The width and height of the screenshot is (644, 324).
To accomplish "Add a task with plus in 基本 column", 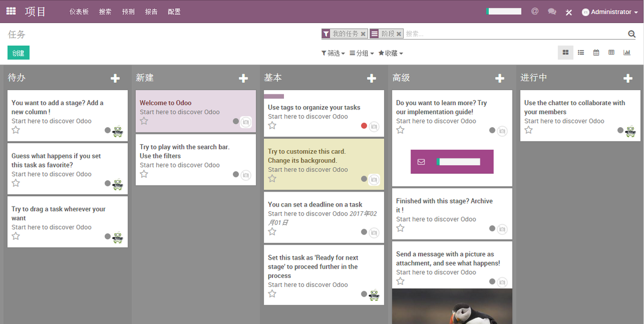I will tap(371, 78).
